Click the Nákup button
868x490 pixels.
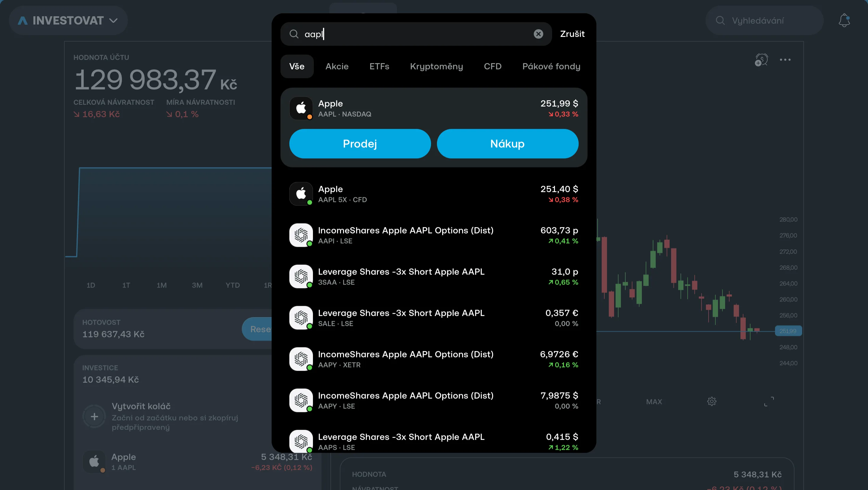(507, 143)
